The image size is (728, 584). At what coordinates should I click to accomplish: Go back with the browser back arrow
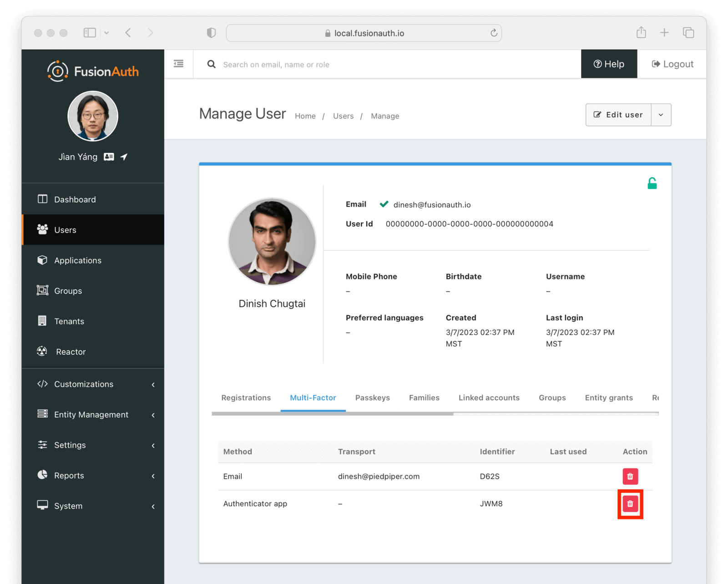coord(128,33)
